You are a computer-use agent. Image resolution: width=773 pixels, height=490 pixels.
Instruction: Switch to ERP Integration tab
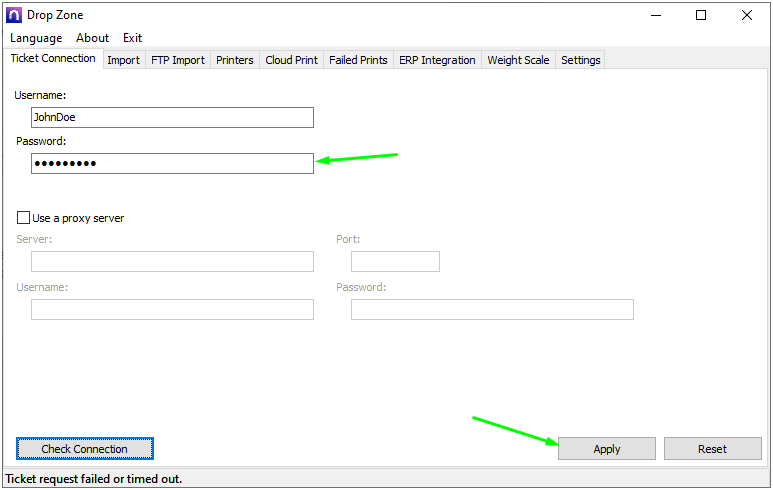437,60
